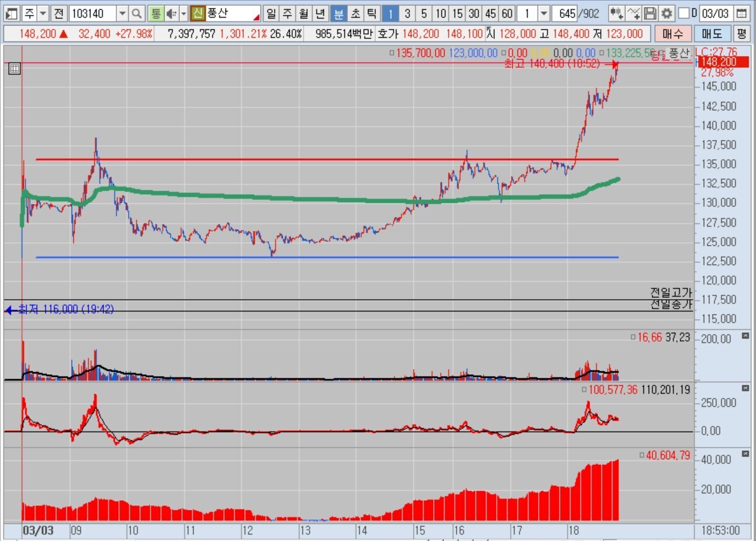Click the speaker sound icon
This screenshot has height=541, width=756.
click(x=171, y=13)
